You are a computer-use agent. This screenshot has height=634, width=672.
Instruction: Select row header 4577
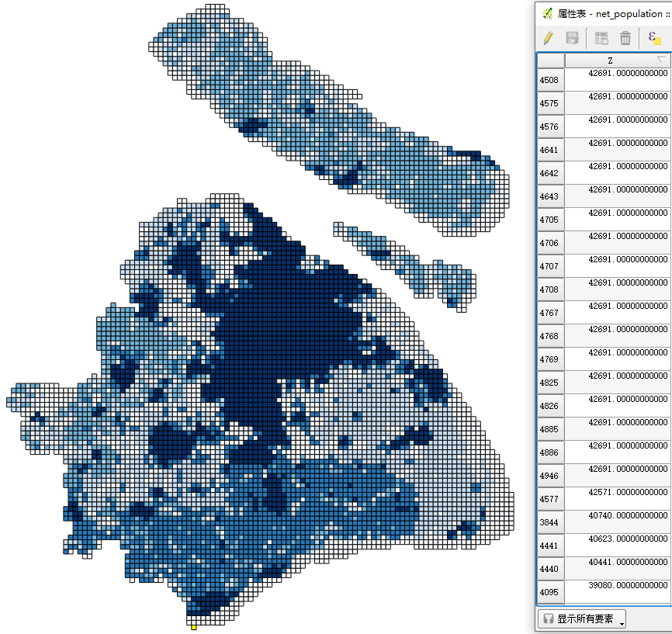[551, 499]
